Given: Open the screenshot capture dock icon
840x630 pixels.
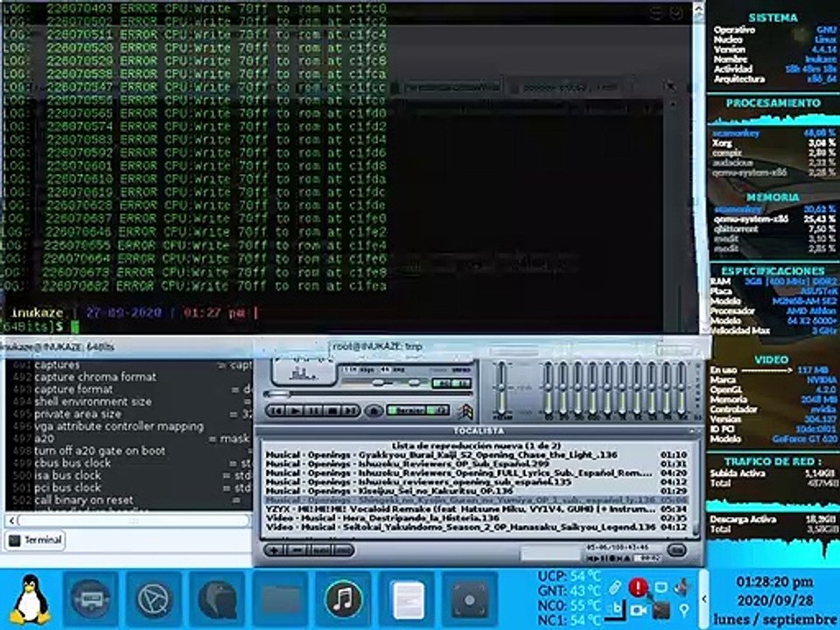Looking at the screenshot, I should 470,598.
